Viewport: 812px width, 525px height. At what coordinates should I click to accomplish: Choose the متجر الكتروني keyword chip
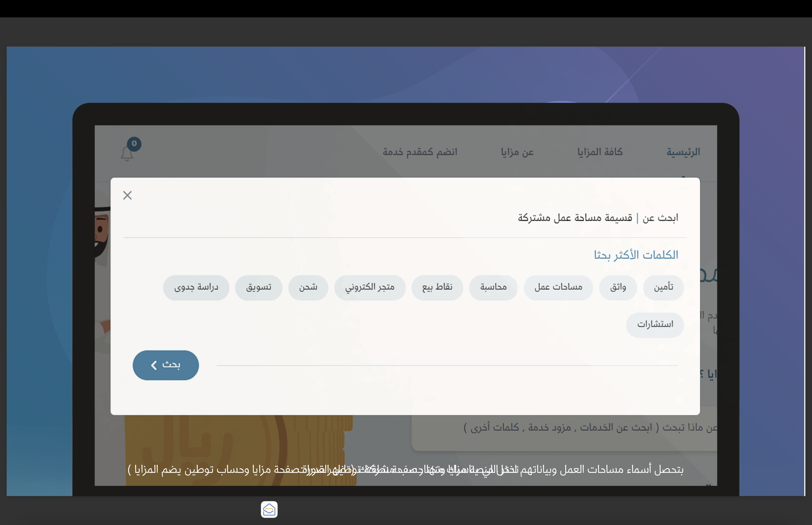pyautogui.click(x=370, y=287)
